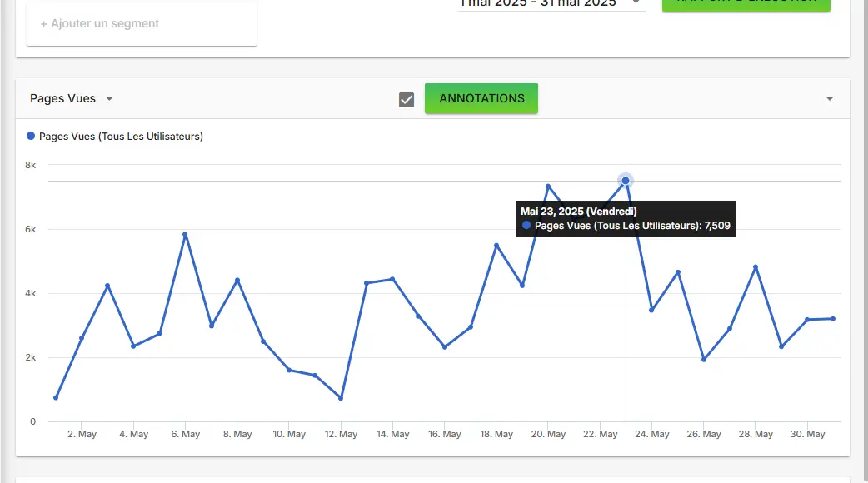The height and width of the screenshot is (483, 868).
Task: Click the '30. May' x-axis label
Action: click(x=807, y=435)
